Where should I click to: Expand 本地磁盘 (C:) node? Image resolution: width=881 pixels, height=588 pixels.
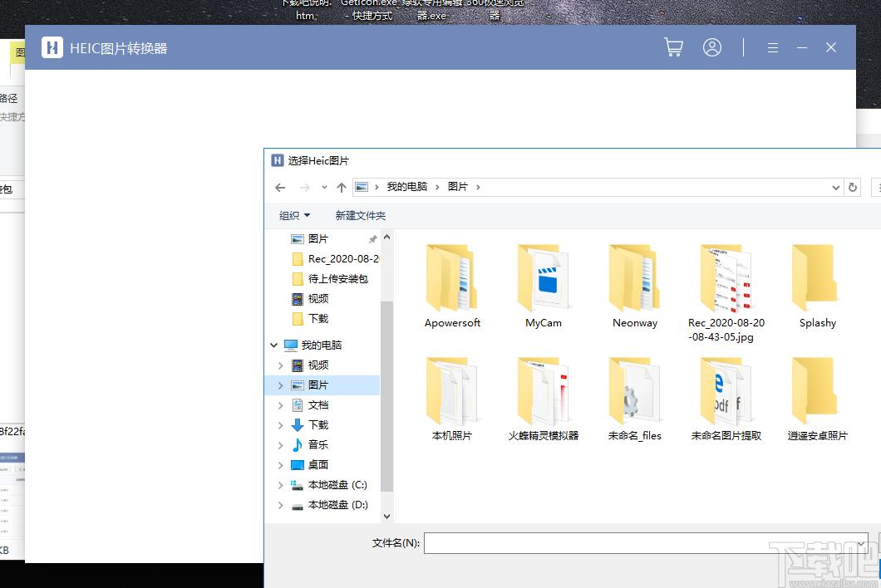(280, 485)
